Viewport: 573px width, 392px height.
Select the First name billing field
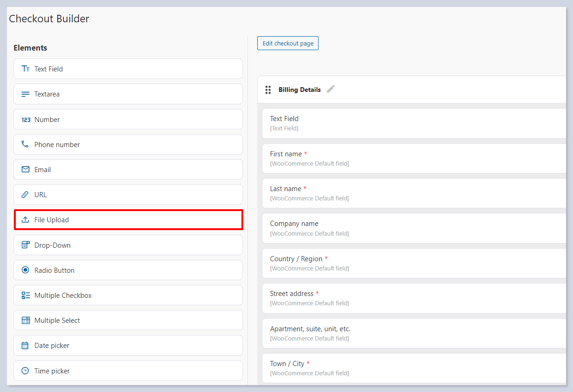click(413, 158)
